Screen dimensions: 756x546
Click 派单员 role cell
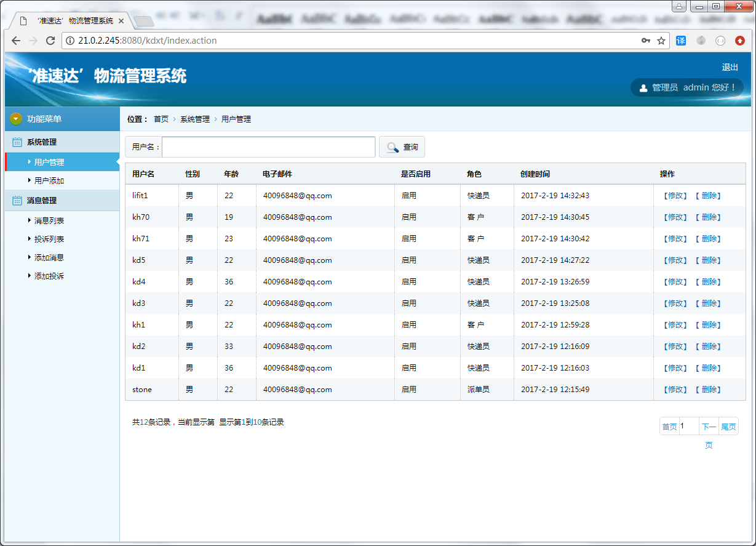point(479,389)
